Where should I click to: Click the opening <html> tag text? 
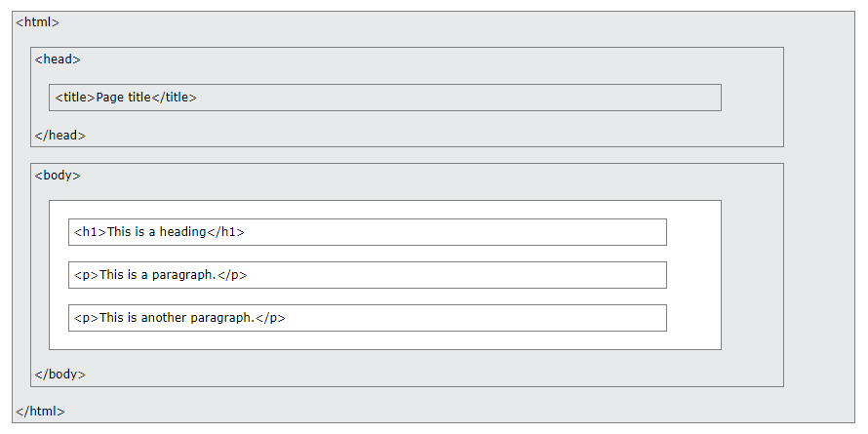click(38, 22)
